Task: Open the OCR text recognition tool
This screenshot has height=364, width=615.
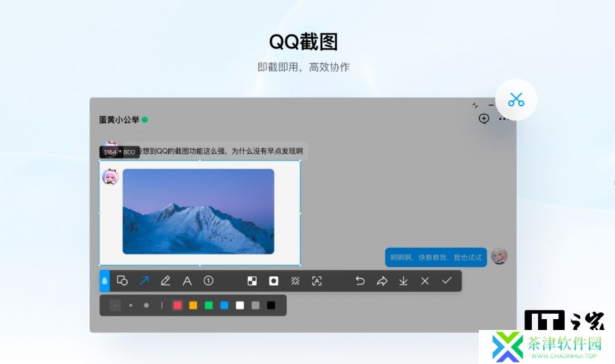Action: (317, 280)
